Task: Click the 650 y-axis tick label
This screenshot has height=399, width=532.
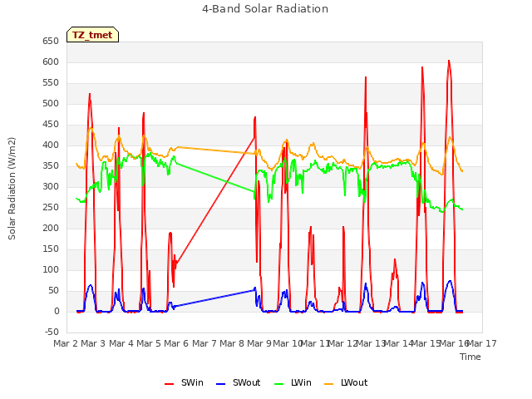Action: [x=51, y=42]
